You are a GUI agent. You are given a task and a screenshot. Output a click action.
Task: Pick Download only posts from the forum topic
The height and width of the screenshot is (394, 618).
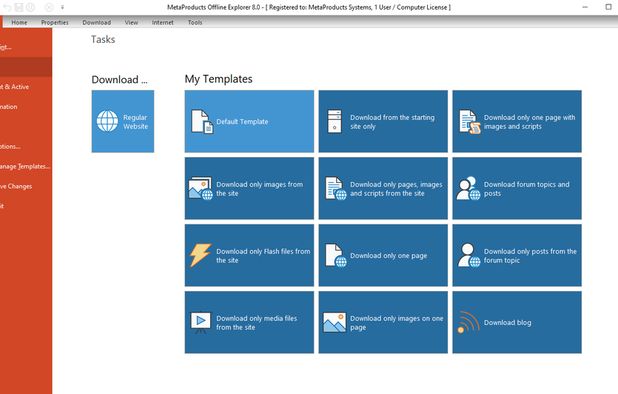(x=517, y=255)
